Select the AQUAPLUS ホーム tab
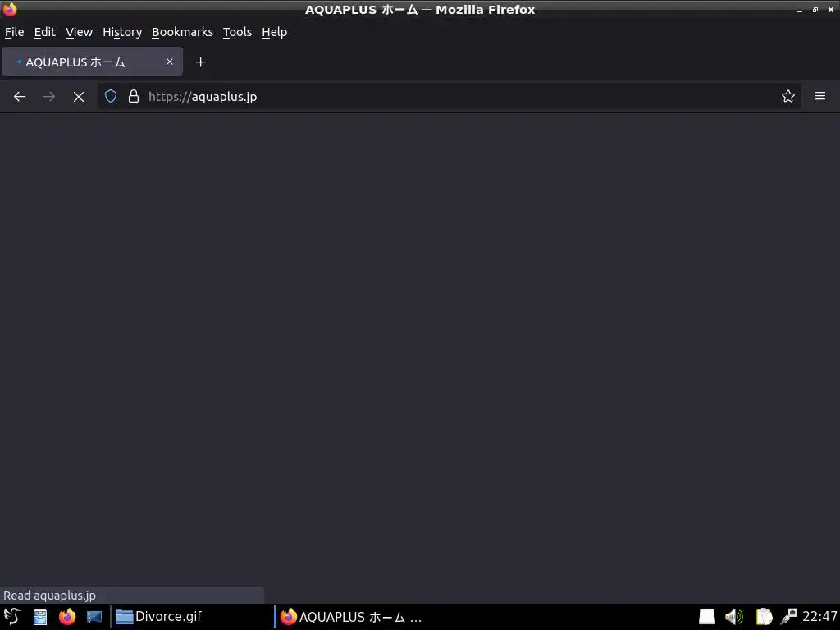This screenshot has height=630, width=840. coord(92,62)
